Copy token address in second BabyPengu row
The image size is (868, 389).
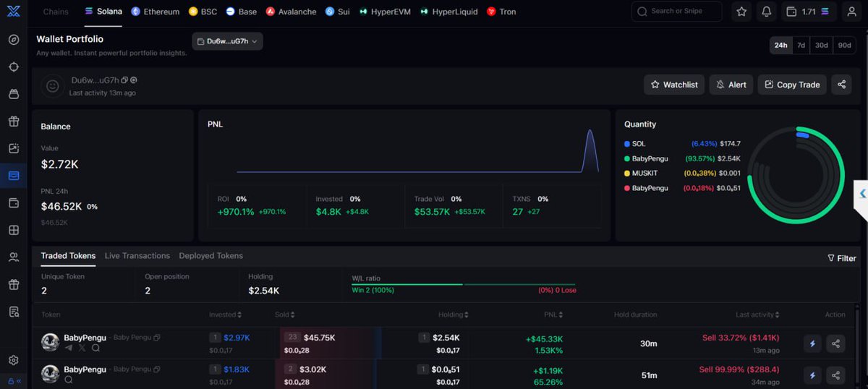pyautogui.click(x=157, y=369)
